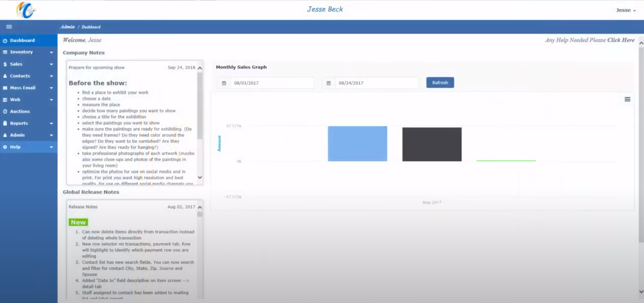Open the Jesse user dropdown
The width and height of the screenshot is (644, 303).
626,10
